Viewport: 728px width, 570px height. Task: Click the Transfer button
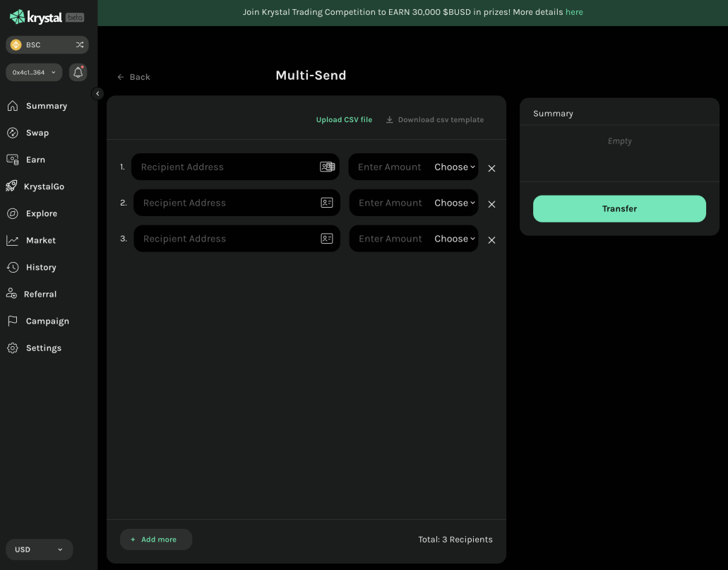coord(619,208)
